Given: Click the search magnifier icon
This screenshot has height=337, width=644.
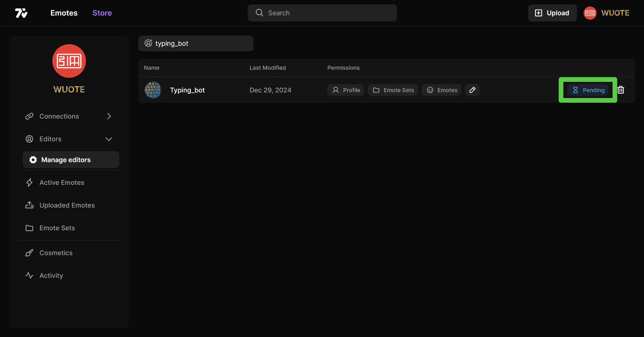Looking at the screenshot, I should coord(259,13).
